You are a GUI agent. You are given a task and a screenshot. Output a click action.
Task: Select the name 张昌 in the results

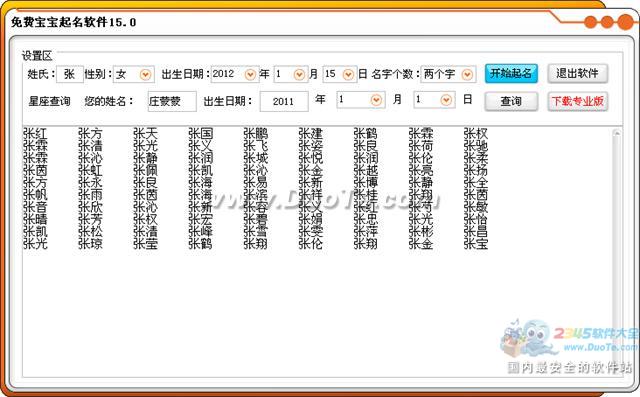point(476,231)
